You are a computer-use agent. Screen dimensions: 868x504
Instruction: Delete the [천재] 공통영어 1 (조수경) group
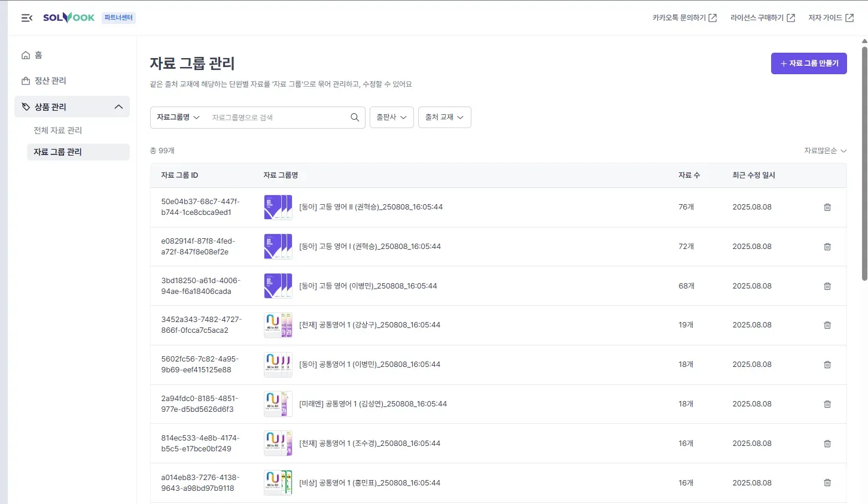point(827,444)
